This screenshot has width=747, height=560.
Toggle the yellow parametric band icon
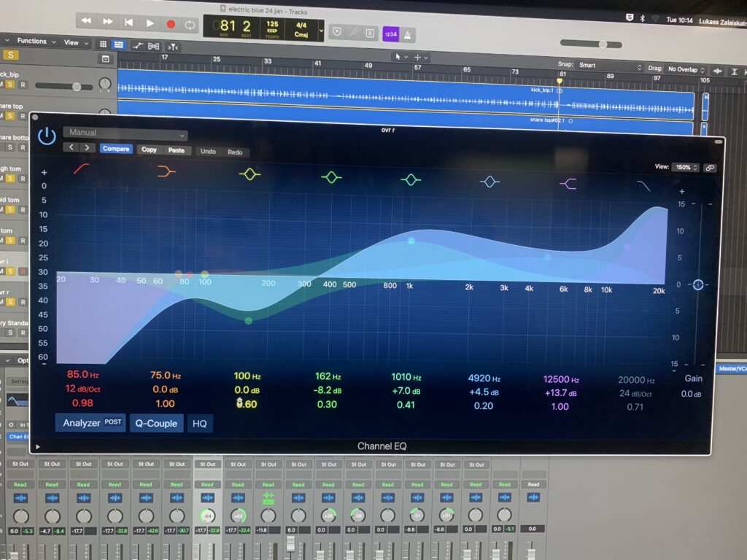pos(249,174)
